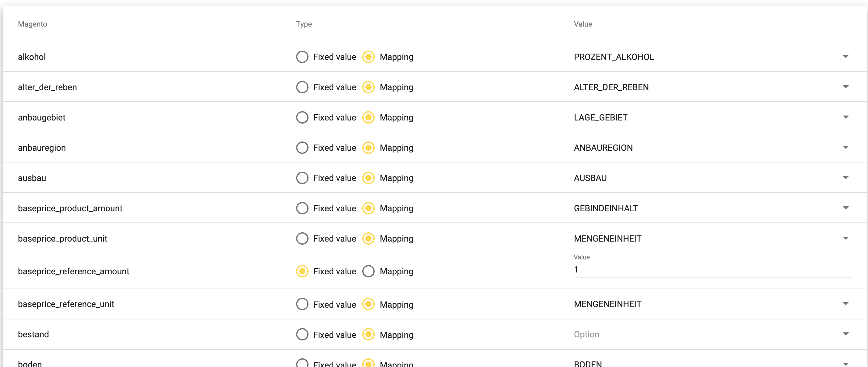
Task: Click the boden attribute name
Action: click(x=30, y=364)
